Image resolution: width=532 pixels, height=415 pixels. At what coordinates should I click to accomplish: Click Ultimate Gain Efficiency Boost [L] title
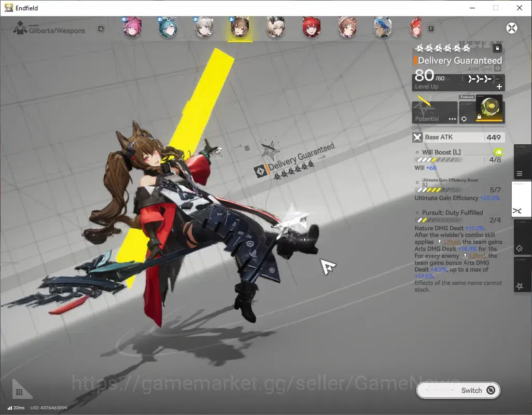tap(450, 182)
